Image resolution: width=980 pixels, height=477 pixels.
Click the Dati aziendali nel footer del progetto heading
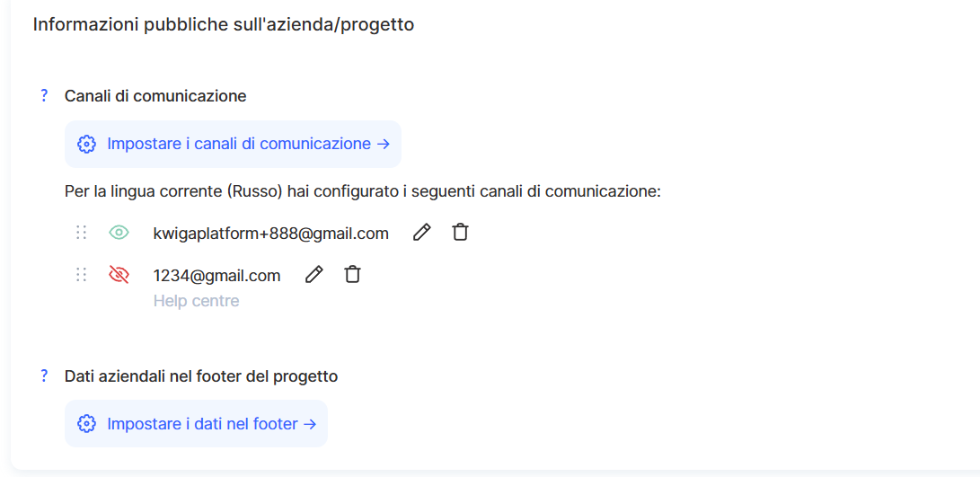201,376
